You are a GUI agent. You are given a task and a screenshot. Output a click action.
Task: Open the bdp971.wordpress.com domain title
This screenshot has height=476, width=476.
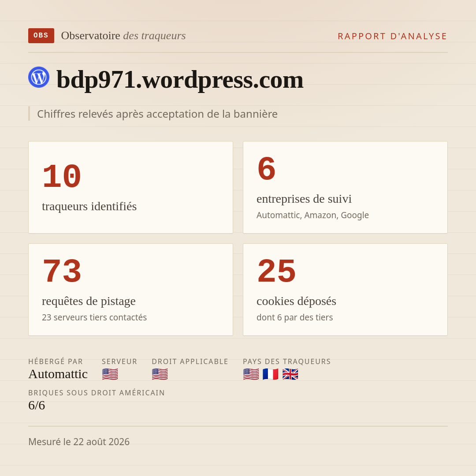[x=180, y=79]
